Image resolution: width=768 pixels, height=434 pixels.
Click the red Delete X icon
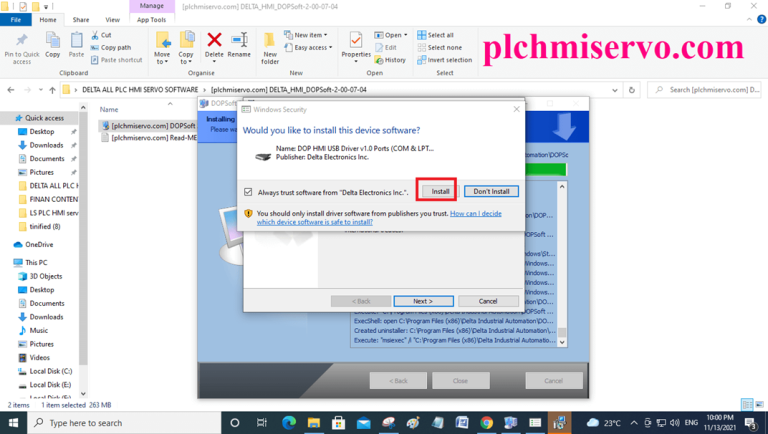pyautogui.click(x=214, y=40)
